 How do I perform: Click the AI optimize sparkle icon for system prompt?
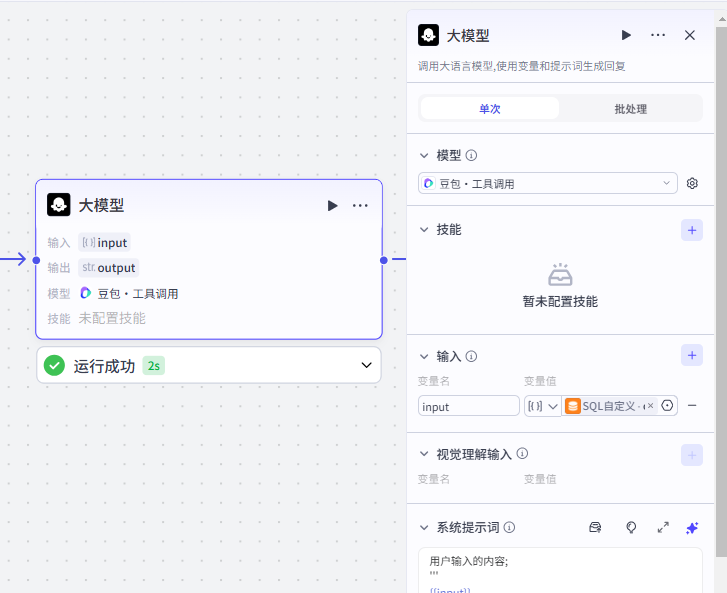692,527
